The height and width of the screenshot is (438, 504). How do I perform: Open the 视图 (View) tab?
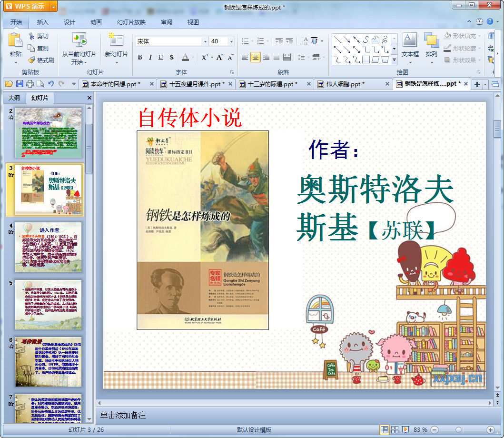(193, 22)
